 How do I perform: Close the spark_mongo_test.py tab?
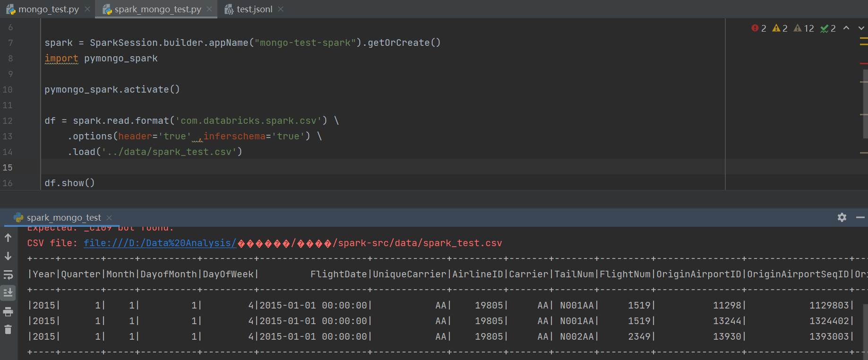(x=209, y=9)
